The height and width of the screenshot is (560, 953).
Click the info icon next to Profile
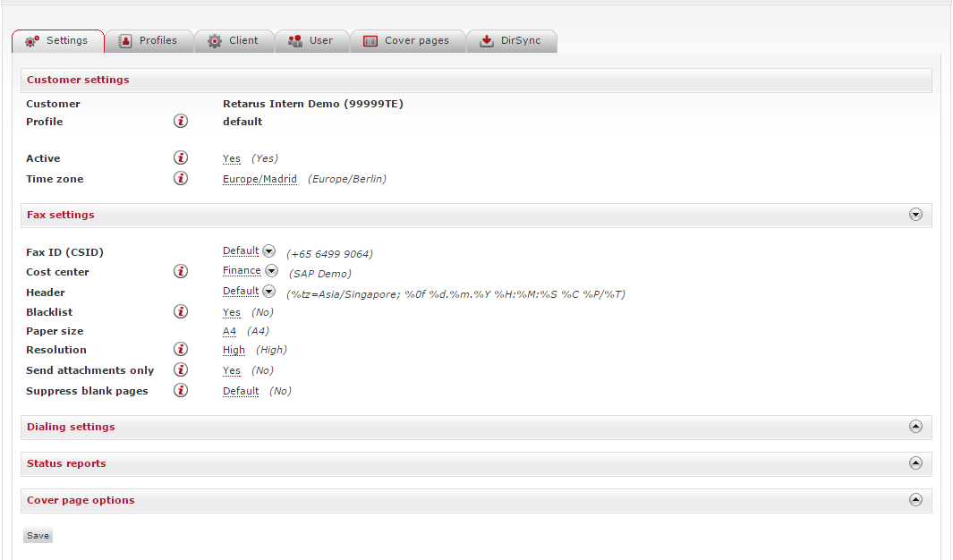pos(180,121)
